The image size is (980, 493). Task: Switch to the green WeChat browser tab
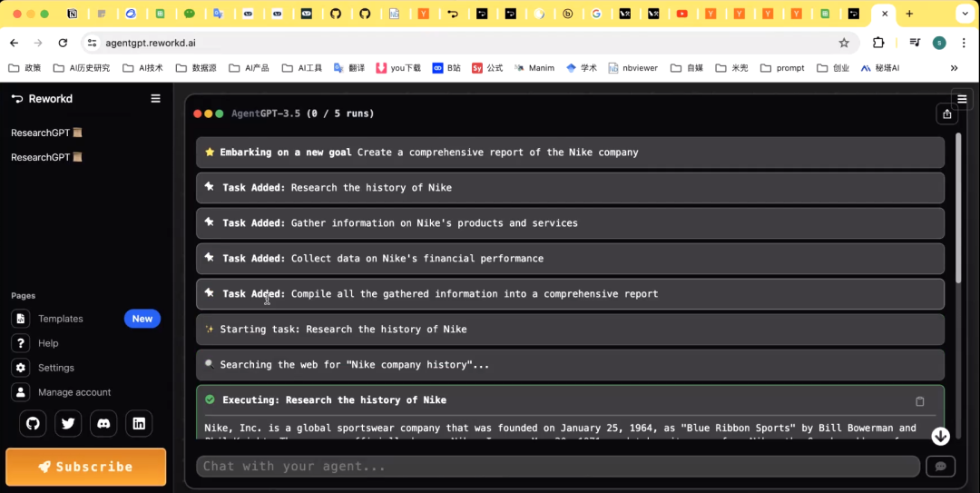(190, 14)
